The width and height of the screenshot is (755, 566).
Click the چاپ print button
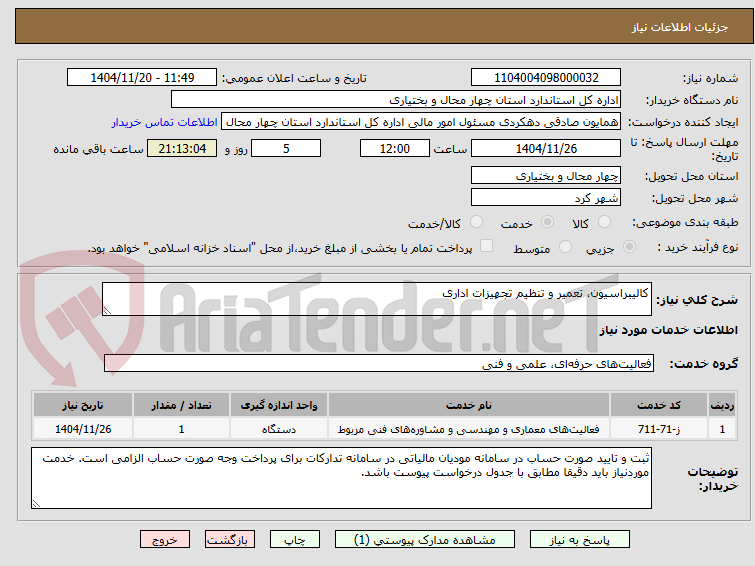pos(295,540)
